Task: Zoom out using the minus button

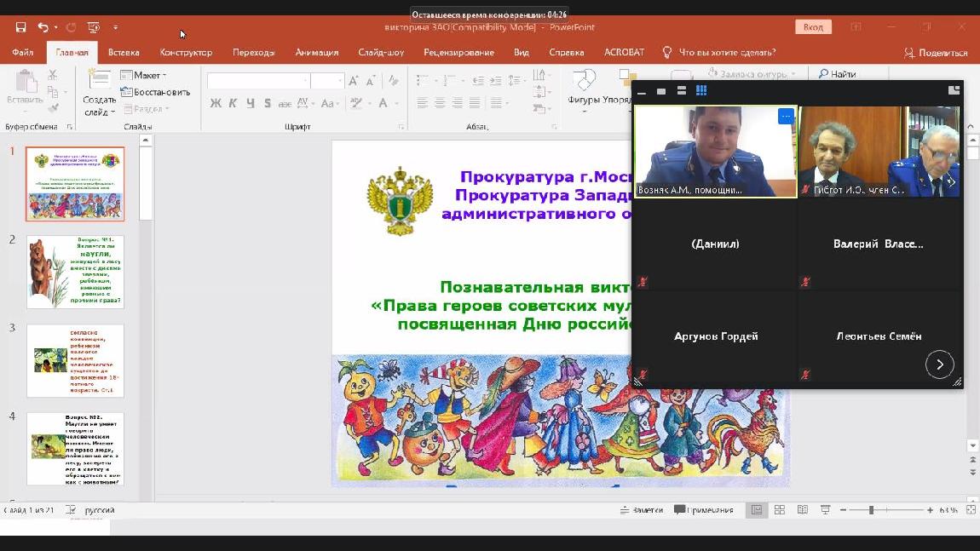Action: tap(843, 510)
